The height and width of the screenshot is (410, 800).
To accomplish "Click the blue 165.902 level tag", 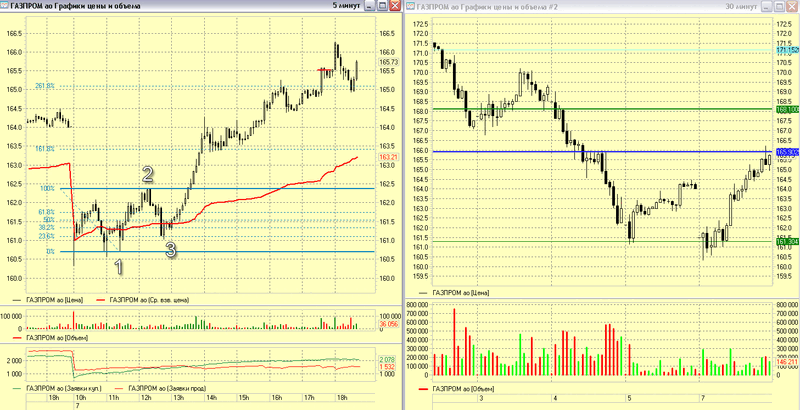I will click(787, 152).
